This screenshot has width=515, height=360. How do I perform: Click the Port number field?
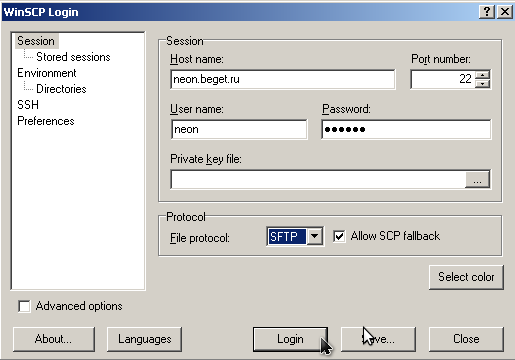pos(443,79)
